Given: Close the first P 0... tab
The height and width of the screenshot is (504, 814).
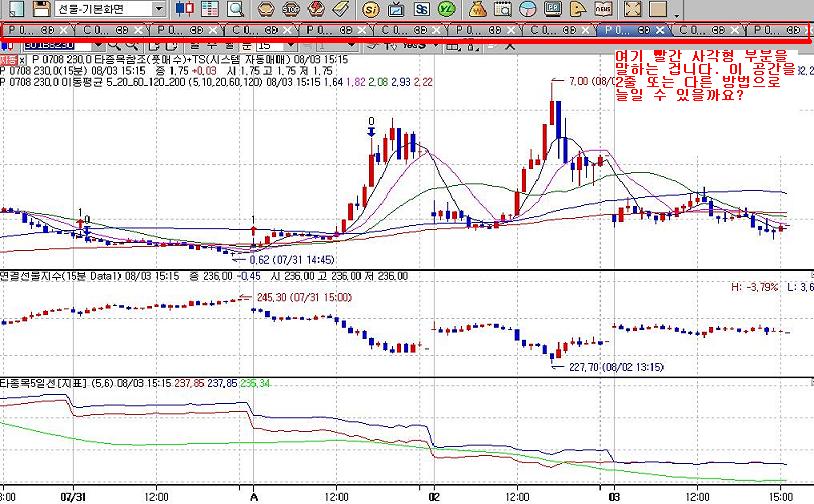Looking at the screenshot, I should (63, 30).
